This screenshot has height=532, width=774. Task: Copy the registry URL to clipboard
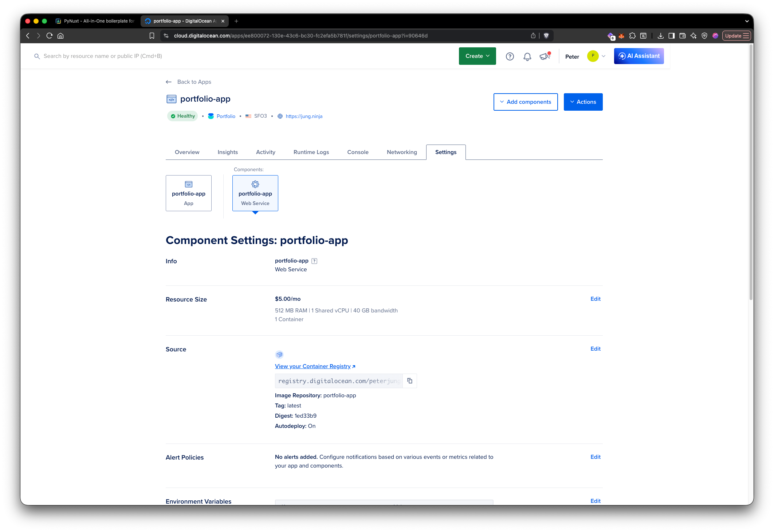pos(410,381)
